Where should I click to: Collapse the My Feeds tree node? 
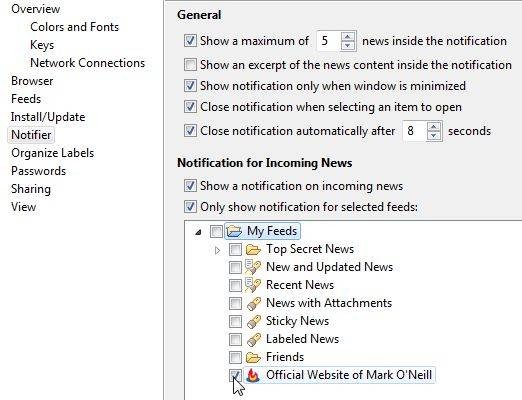click(x=198, y=232)
